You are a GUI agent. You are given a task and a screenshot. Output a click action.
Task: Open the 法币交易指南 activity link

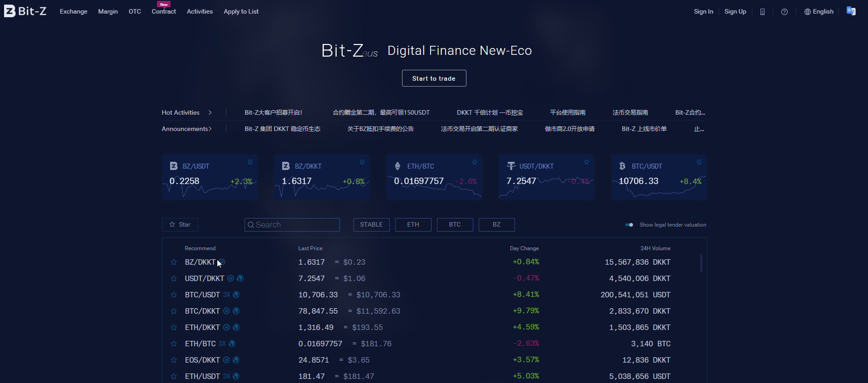point(630,112)
